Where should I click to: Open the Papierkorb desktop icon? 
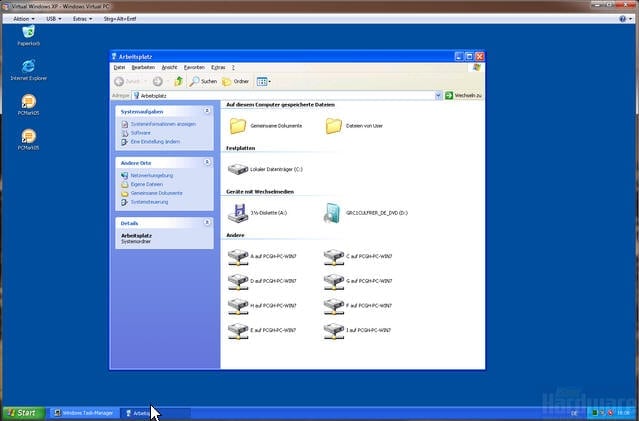(x=29, y=35)
